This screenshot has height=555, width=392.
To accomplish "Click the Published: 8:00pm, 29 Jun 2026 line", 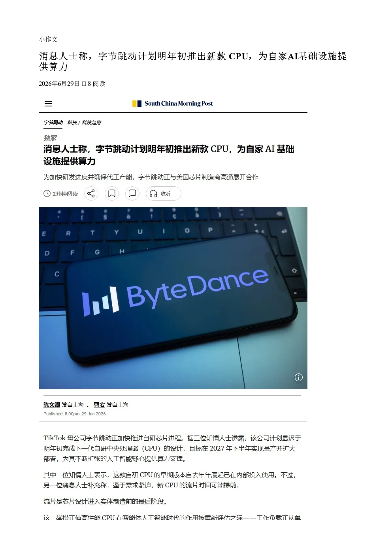I will click(75, 414).
